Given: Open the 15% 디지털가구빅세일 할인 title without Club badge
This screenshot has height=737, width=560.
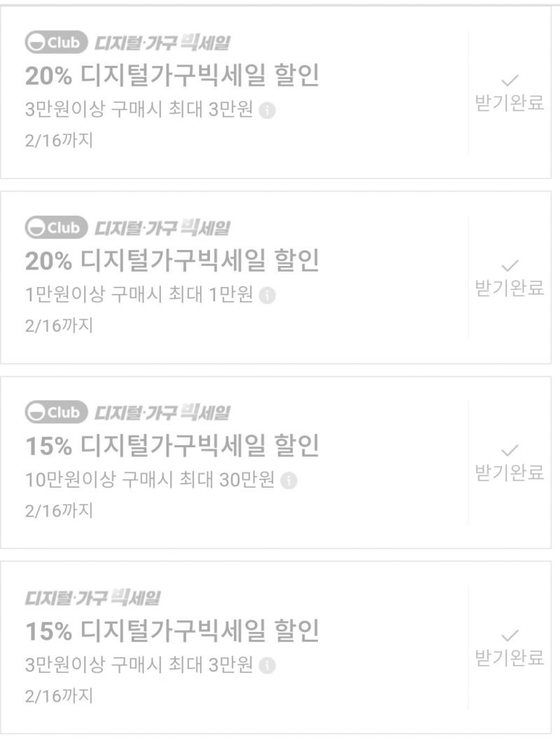Looking at the screenshot, I should [x=172, y=631].
